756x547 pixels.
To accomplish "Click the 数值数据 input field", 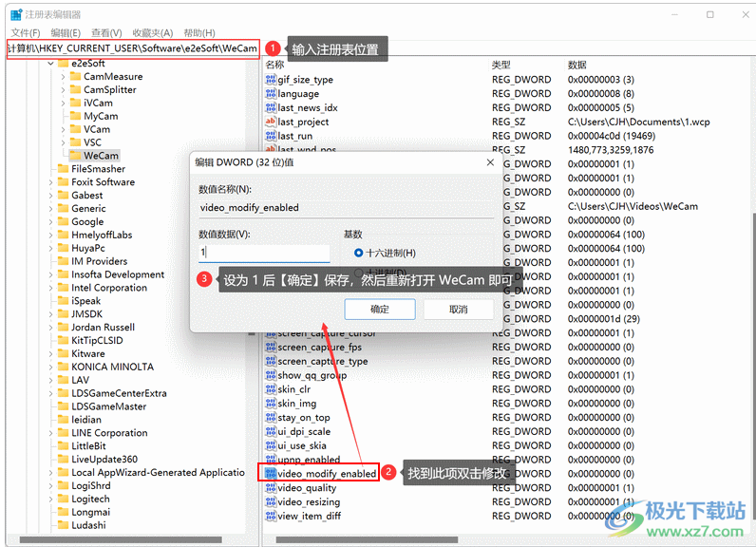I will click(264, 252).
